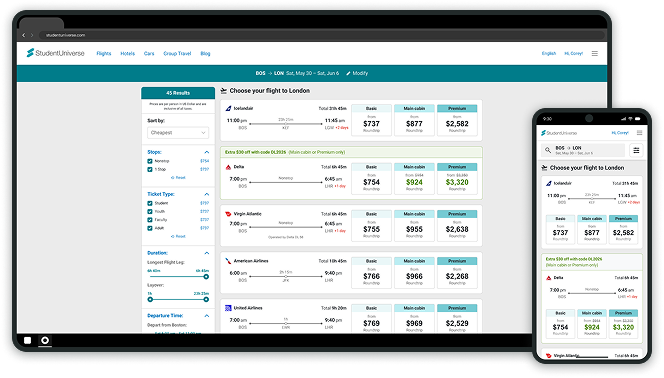Select Virgin Atlantic Premium $2,638 fare

(x=457, y=226)
